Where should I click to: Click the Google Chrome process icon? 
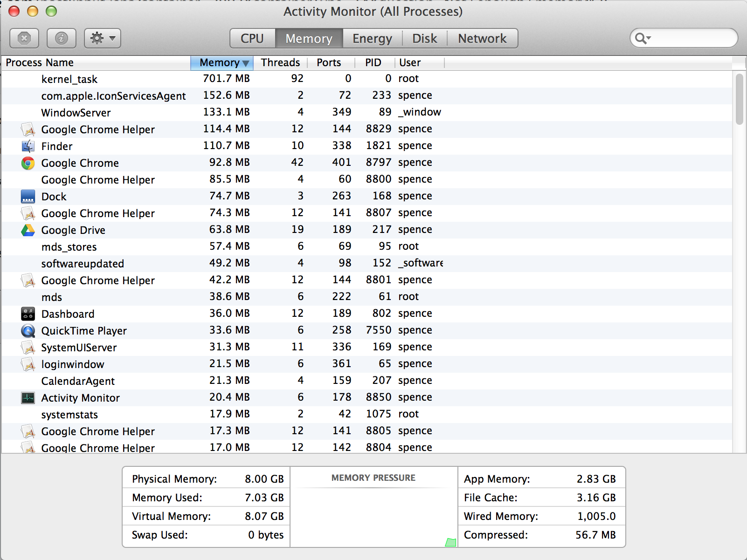(x=28, y=163)
